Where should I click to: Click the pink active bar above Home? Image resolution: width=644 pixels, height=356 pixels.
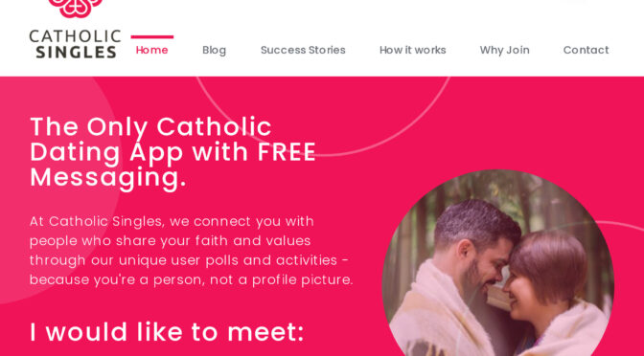(x=152, y=37)
